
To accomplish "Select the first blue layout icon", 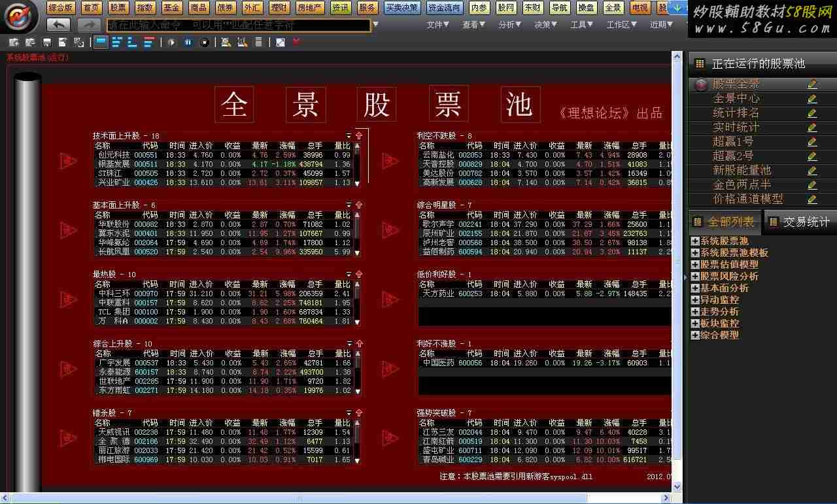I will 101,42.
